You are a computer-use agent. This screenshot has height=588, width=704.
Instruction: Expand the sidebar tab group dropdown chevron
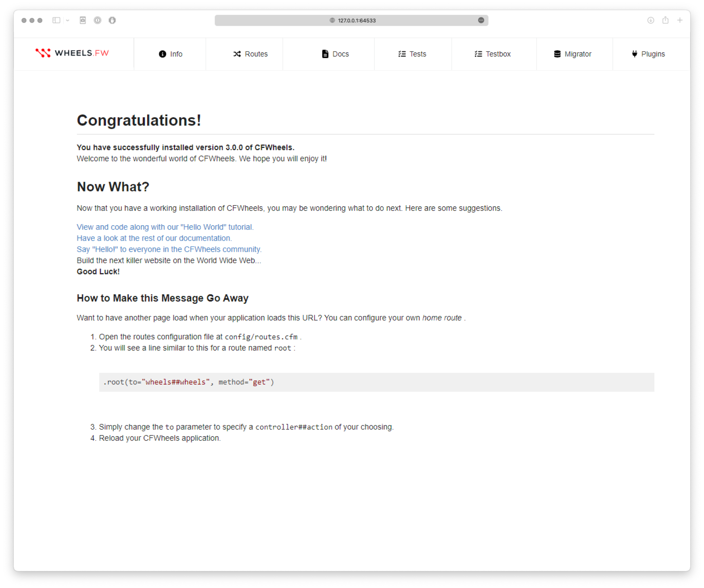[68, 20]
